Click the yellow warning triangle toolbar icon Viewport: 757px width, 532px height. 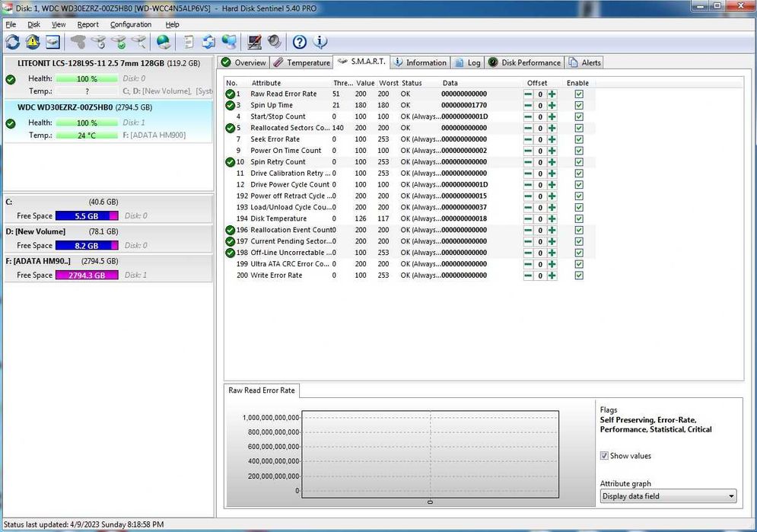point(33,43)
